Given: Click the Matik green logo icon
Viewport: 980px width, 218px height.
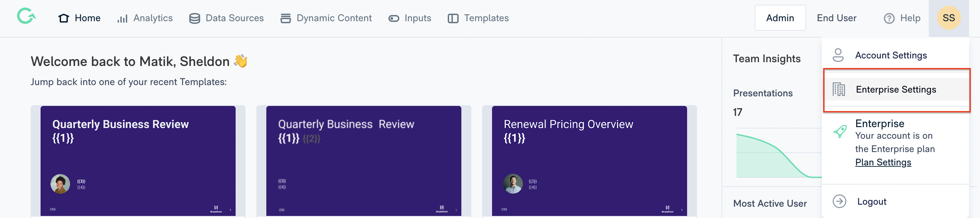Looking at the screenshot, I should pos(26,16).
